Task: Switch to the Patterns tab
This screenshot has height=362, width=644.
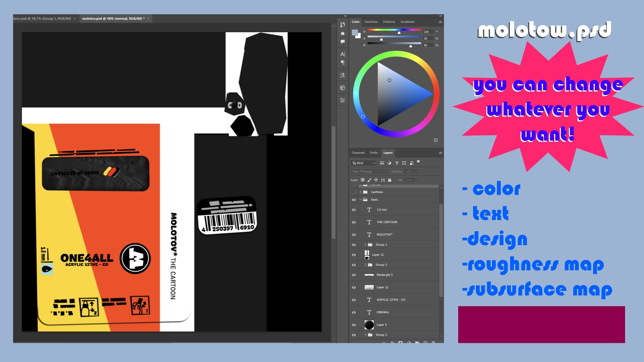Action: pyautogui.click(x=389, y=22)
